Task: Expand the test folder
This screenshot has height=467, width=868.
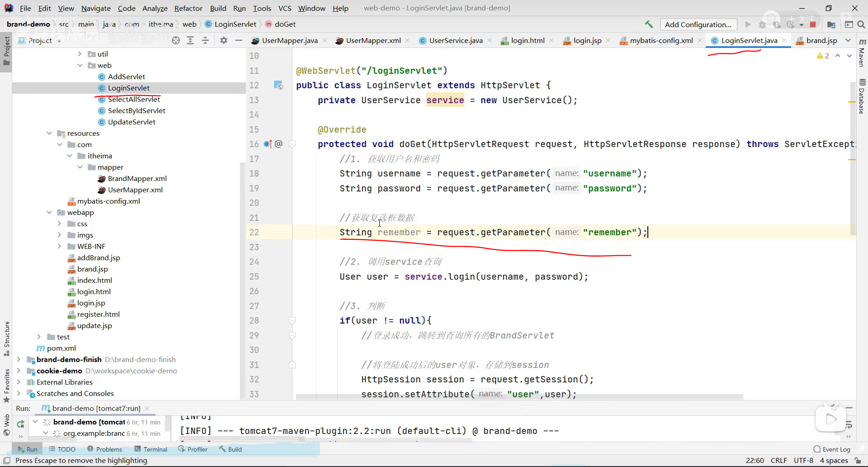Action: point(39,337)
